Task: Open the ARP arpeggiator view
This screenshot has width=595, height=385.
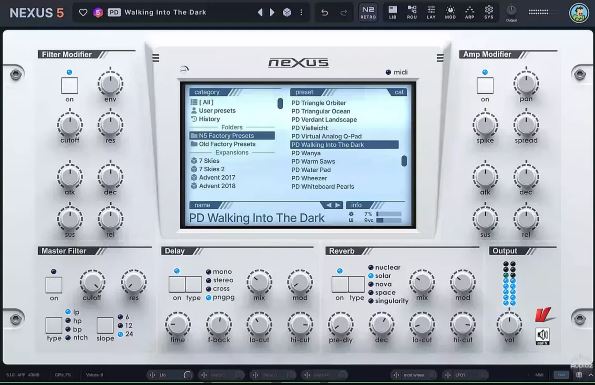Action: tap(469, 12)
